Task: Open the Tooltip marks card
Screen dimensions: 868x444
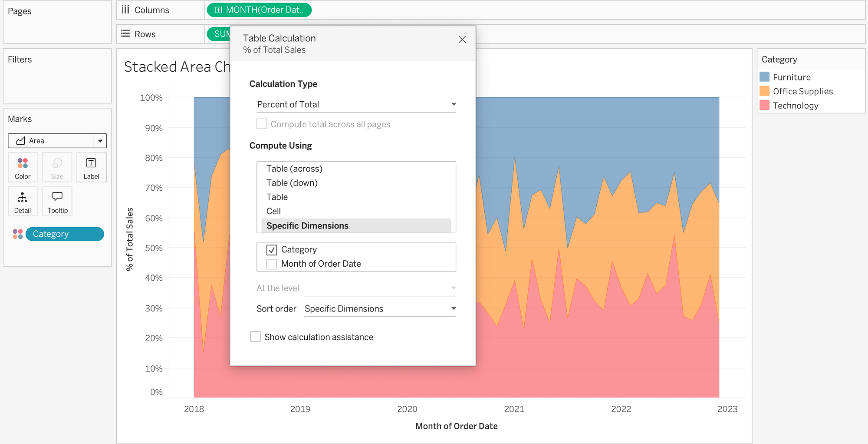Action: [x=57, y=201]
